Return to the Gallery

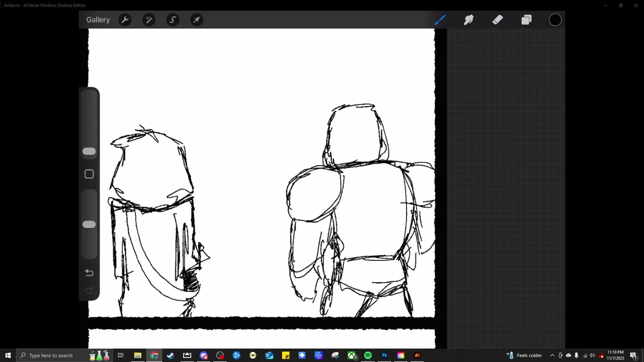pos(98,20)
